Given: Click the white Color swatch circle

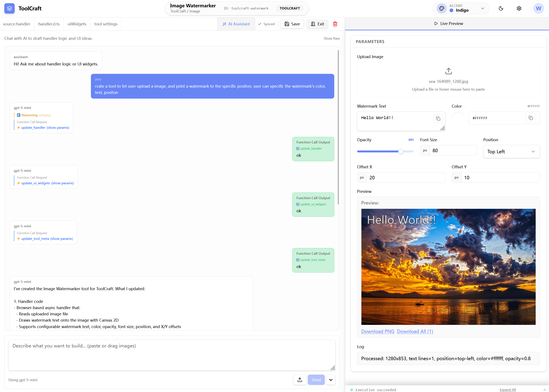Looking at the screenshot, I should tap(458, 118).
